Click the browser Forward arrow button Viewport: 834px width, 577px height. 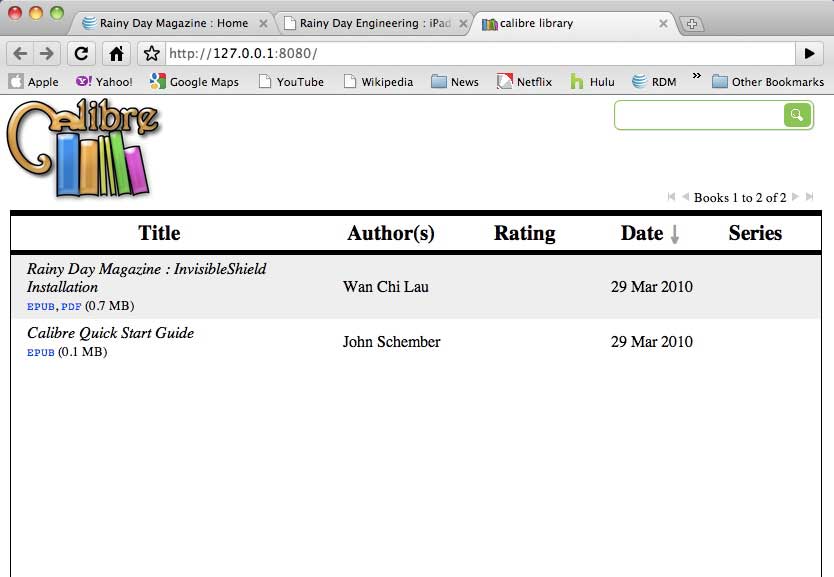coord(47,53)
